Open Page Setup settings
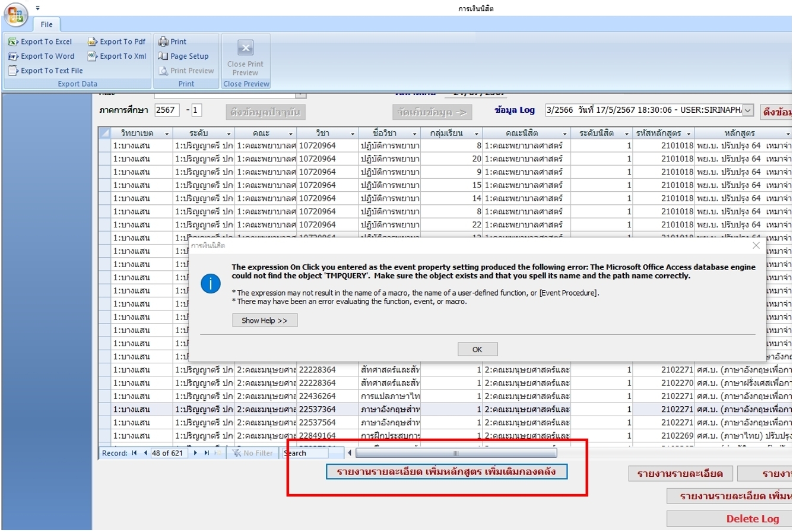Screen dimensions: 793x532 tap(183, 56)
